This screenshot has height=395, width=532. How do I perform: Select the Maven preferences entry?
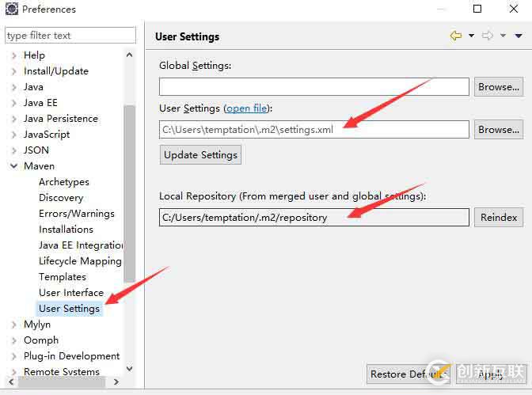pyautogui.click(x=39, y=166)
